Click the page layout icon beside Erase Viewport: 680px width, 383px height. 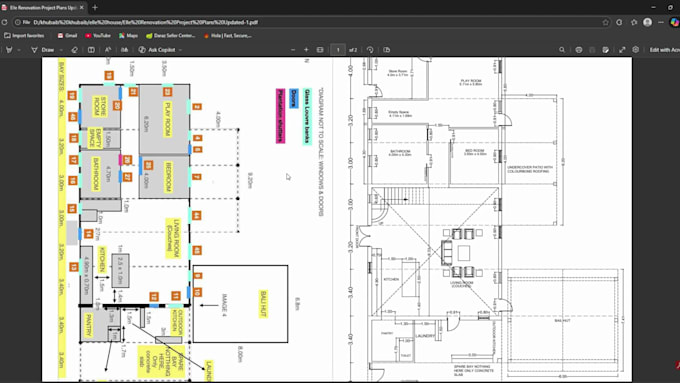point(91,50)
